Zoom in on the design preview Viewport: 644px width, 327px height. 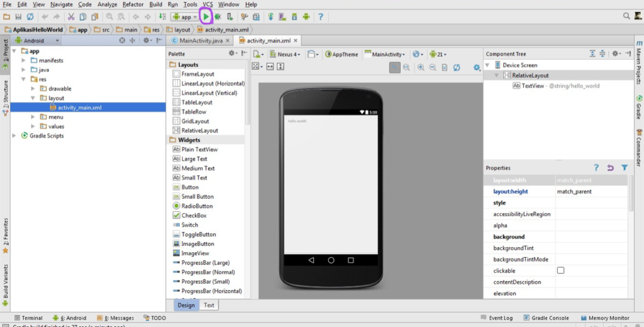coord(421,67)
